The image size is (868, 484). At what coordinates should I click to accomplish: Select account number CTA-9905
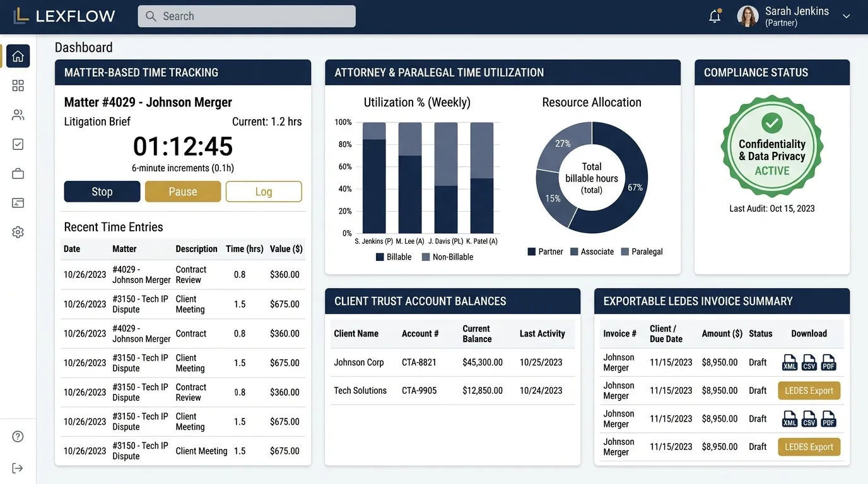(x=419, y=391)
